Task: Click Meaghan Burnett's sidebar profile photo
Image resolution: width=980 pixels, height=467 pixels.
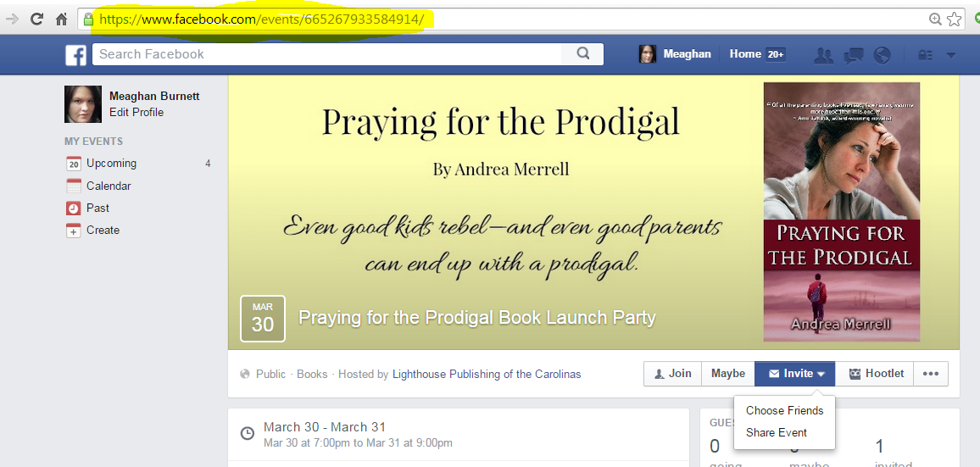Action: pos(83,104)
